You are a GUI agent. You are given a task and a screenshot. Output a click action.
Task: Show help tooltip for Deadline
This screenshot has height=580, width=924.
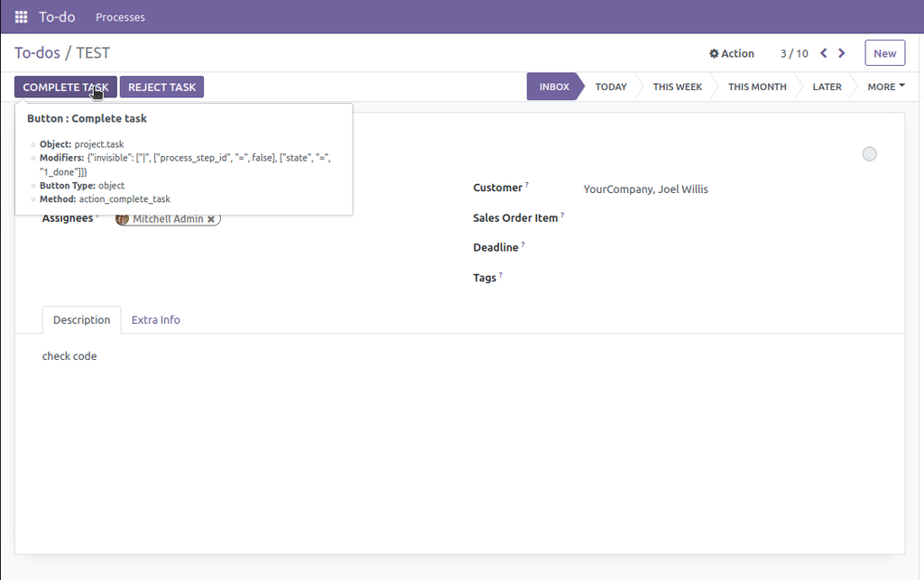pos(522,244)
